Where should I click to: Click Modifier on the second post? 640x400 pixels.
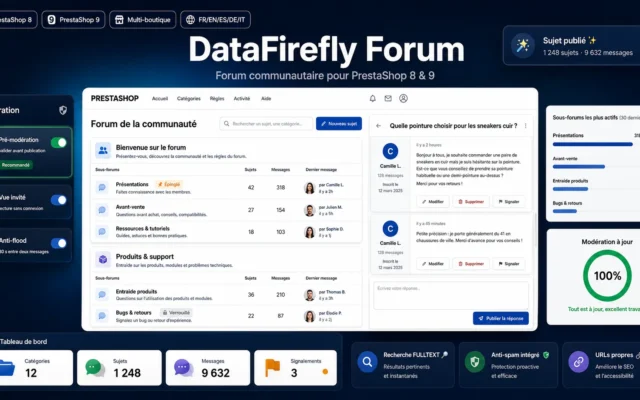click(433, 264)
